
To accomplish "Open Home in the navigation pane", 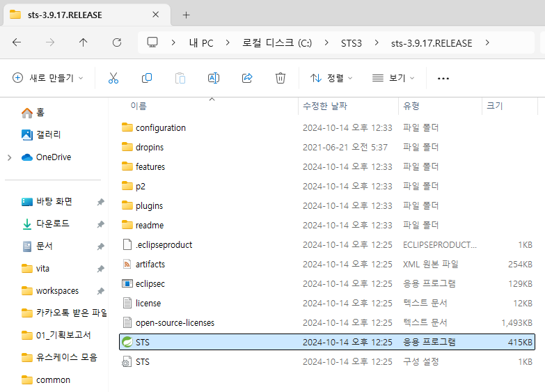I will [x=33, y=113].
